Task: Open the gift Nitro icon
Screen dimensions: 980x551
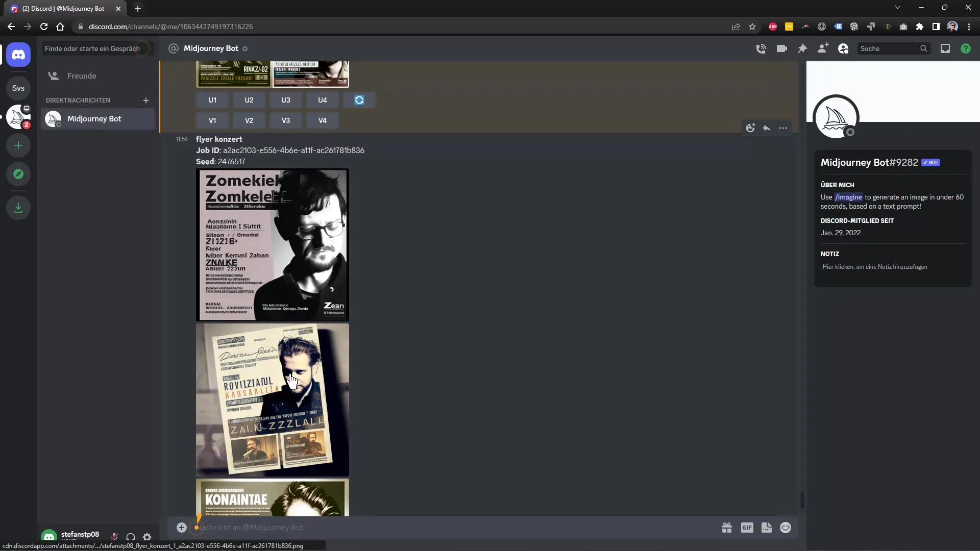Action: 727,528
